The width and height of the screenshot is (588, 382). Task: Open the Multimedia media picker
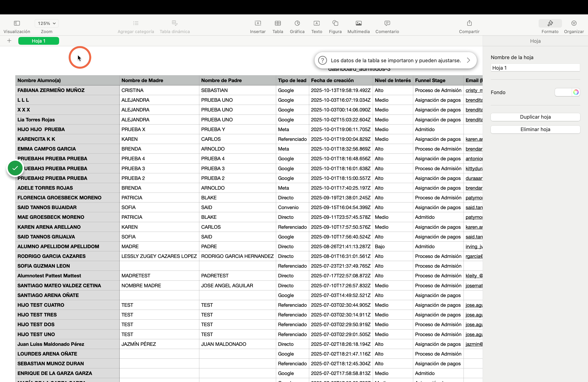tap(359, 23)
